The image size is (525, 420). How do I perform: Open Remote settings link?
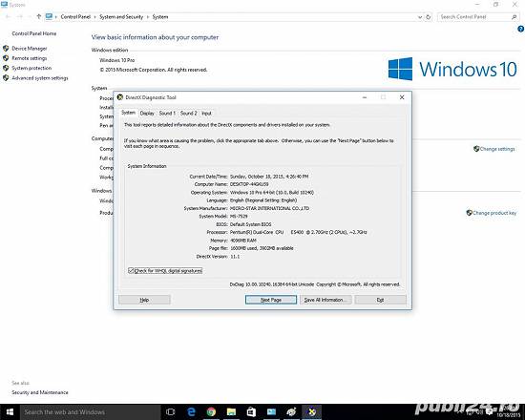(30, 58)
